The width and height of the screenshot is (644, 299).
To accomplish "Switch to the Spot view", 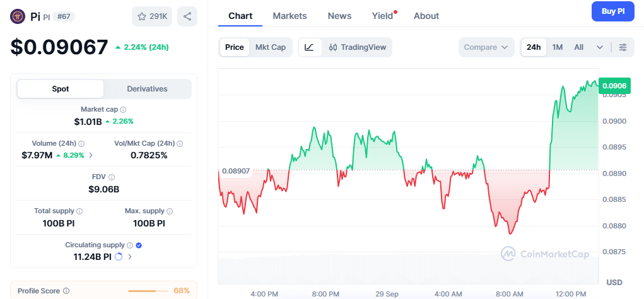I will [61, 89].
